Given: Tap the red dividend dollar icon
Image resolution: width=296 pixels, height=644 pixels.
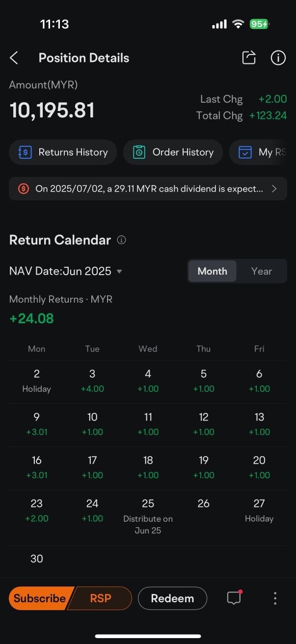Looking at the screenshot, I should (24, 189).
